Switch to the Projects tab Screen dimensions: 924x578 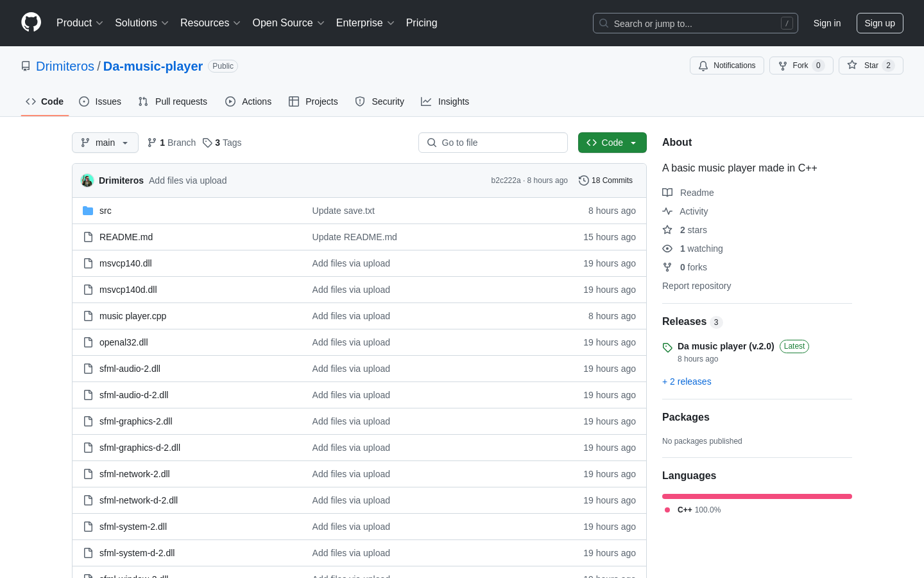pyautogui.click(x=313, y=101)
